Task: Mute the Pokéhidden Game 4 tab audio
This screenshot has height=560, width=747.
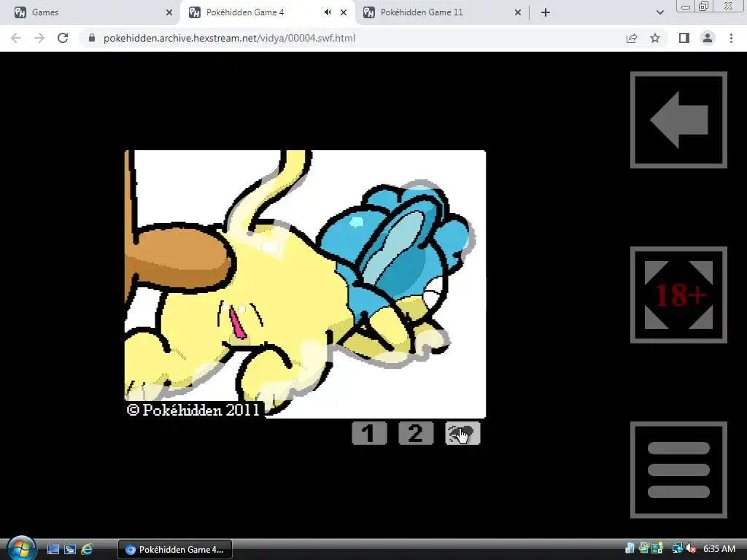Action: (328, 12)
